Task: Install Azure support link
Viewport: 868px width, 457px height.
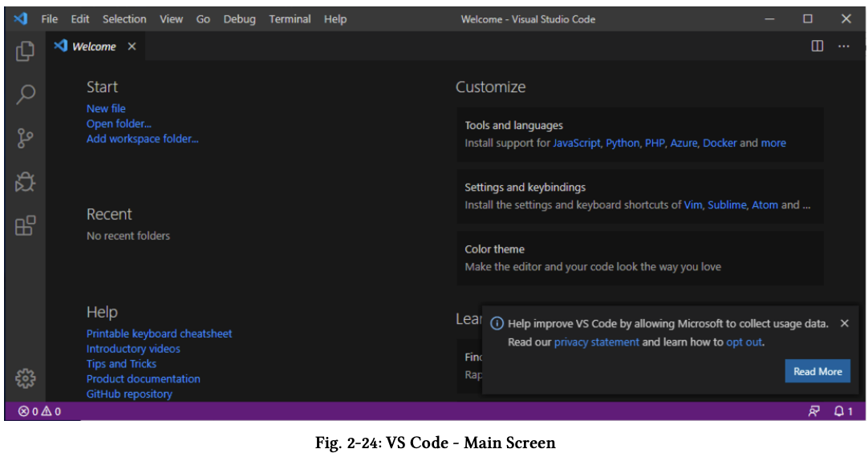Action: [x=683, y=143]
